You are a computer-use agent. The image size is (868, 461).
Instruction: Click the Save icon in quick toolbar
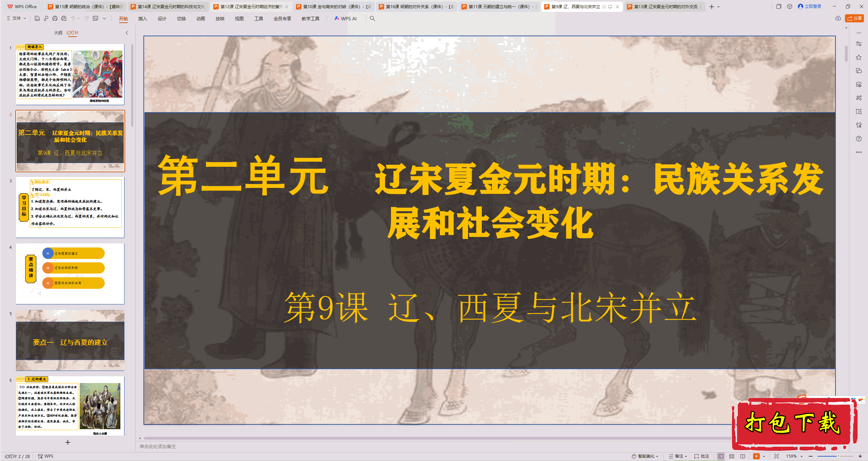[x=37, y=18]
